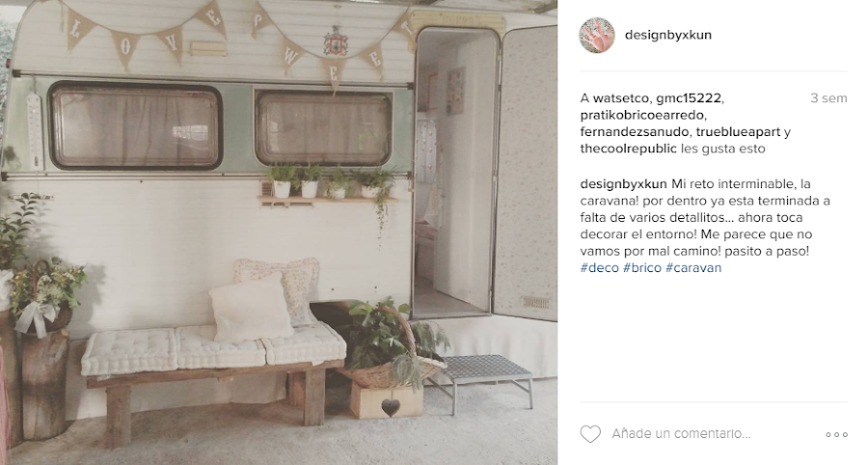Open designbyxkun username in header
The width and height of the screenshot is (868, 465).
point(668,35)
